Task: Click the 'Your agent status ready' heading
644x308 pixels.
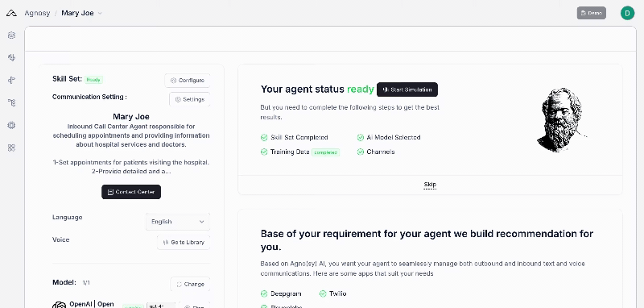Action: click(317, 89)
